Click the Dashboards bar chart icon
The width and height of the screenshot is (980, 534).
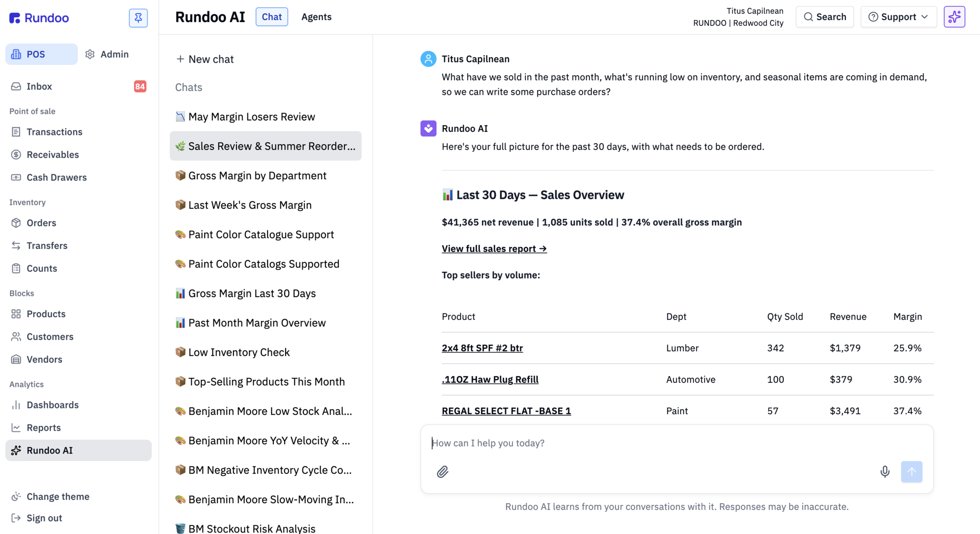point(16,405)
